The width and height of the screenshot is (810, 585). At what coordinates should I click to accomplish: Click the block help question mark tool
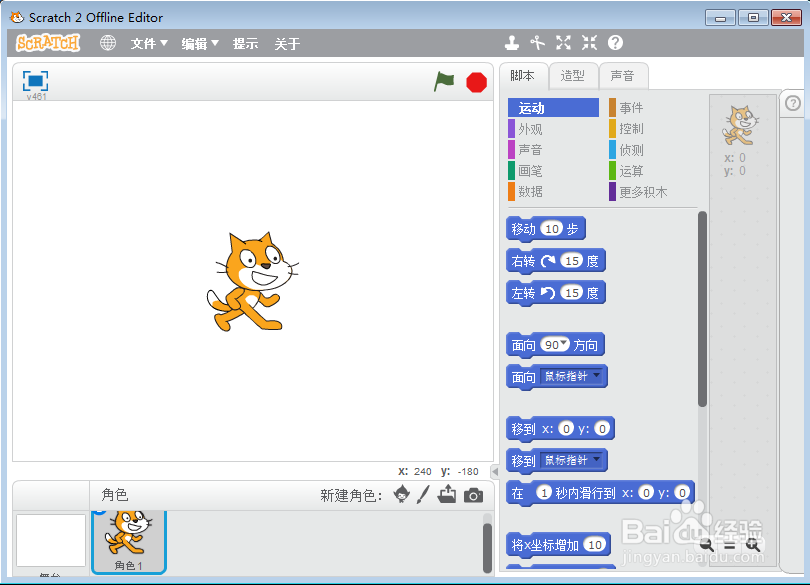point(615,43)
